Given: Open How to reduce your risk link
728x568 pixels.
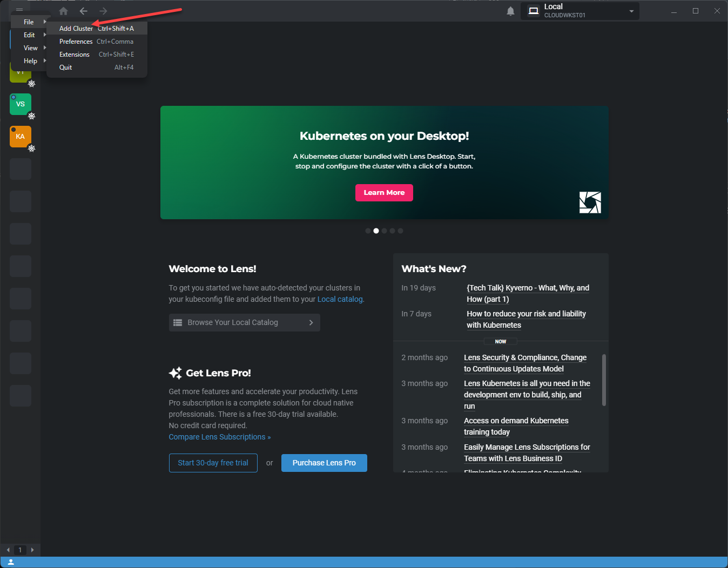Looking at the screenshot, I should point(526,320).
